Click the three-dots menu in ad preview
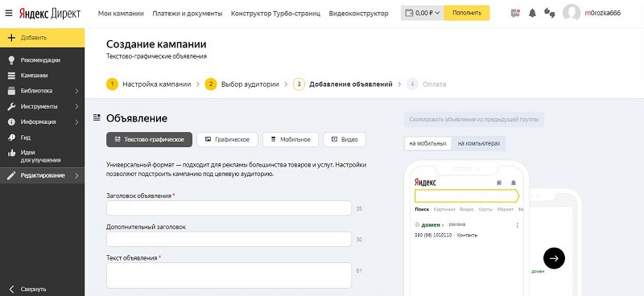Image resolution: width=644 pixels, height=296 pixels. click(x=517, y=225)
